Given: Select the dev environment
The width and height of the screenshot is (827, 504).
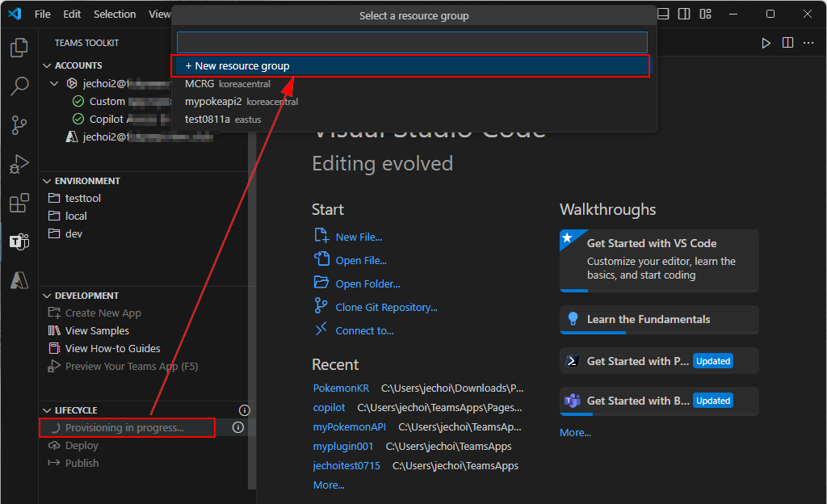Looking at the screenshot, I should click(x=73, y=233).
